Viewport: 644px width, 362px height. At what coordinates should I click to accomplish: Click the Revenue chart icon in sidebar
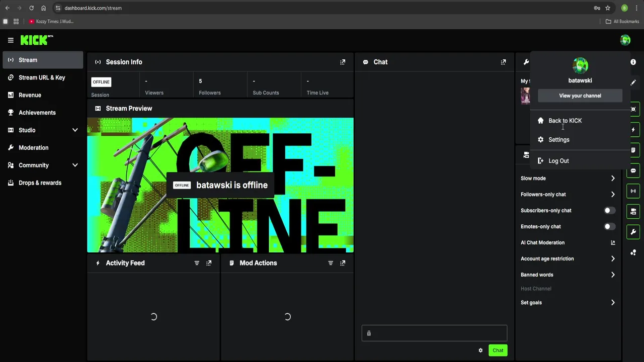[11, 95]
